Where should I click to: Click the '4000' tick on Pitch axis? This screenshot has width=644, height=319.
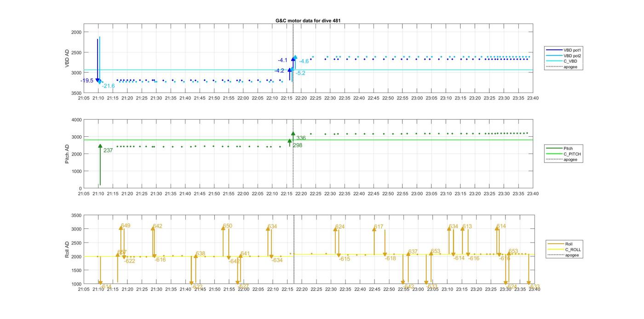click(76, 120)
